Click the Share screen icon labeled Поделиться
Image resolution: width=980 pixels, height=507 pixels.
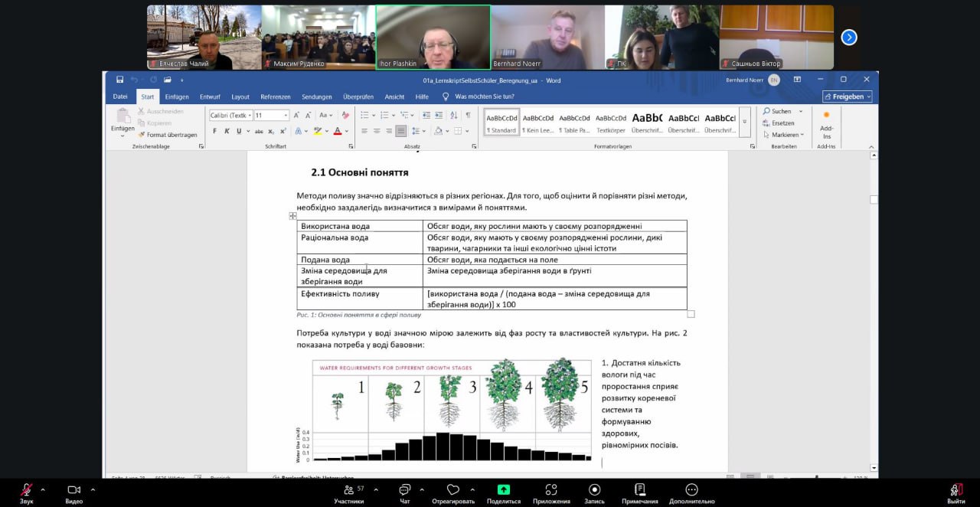pyautogui.click(x=503, y=490)
